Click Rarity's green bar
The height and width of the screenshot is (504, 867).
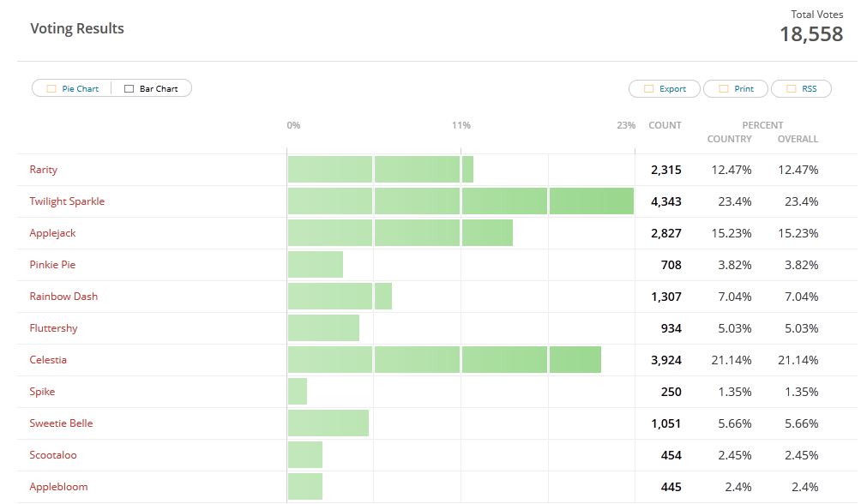381,170
